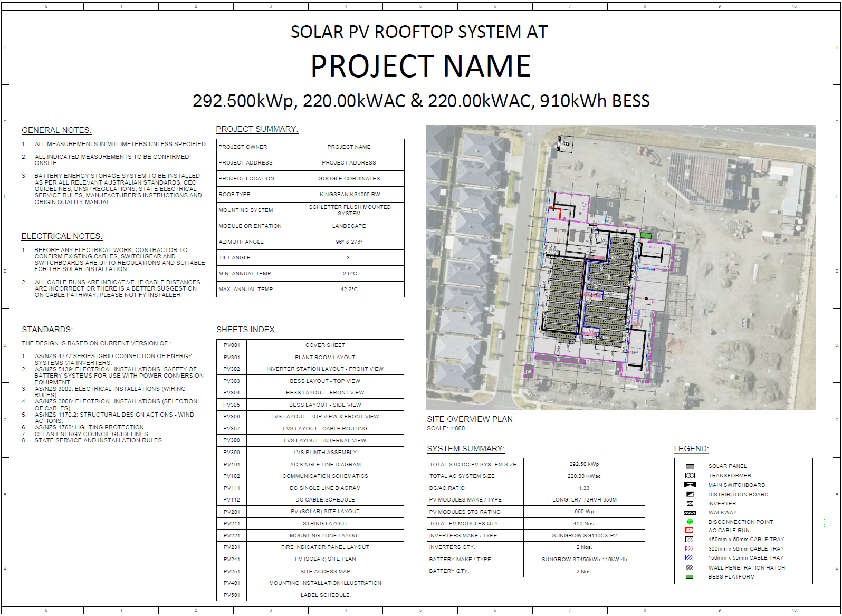Click the red AC cable run symbol
The image size is (842, 616).
pos(690,530)
